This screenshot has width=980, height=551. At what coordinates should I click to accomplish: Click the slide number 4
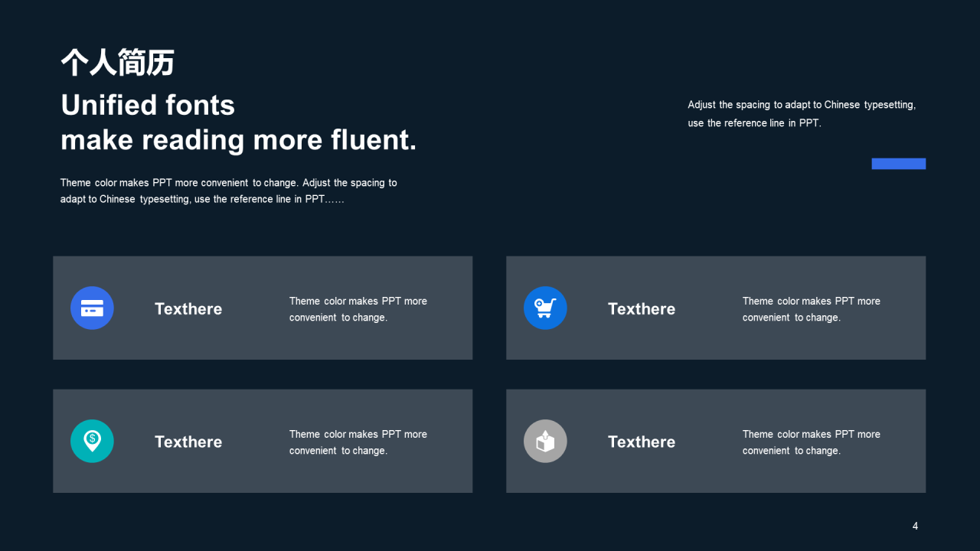click(915, 526)
